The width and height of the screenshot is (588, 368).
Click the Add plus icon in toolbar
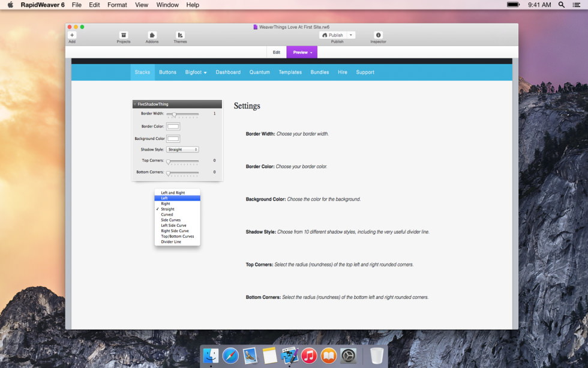point(72,35)
